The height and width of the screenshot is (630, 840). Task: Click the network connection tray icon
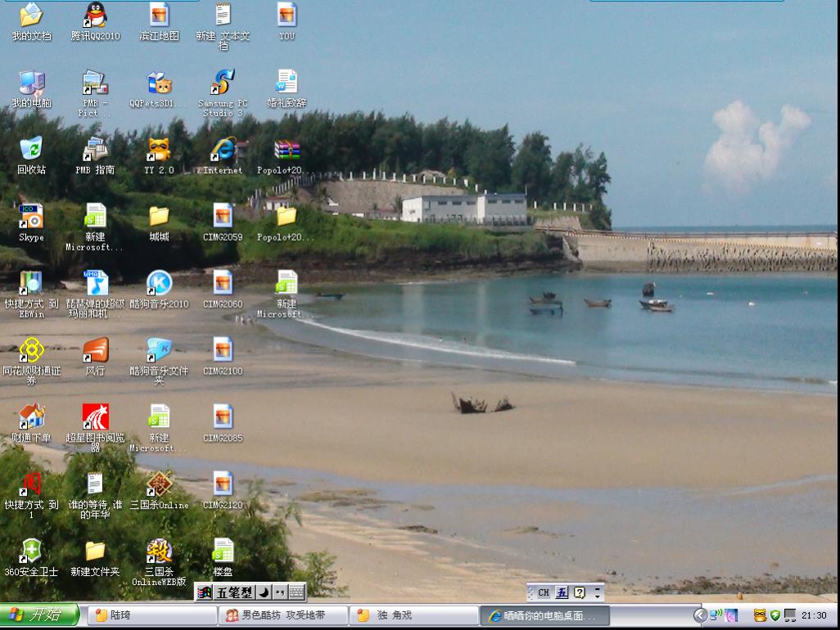point(715,615)
